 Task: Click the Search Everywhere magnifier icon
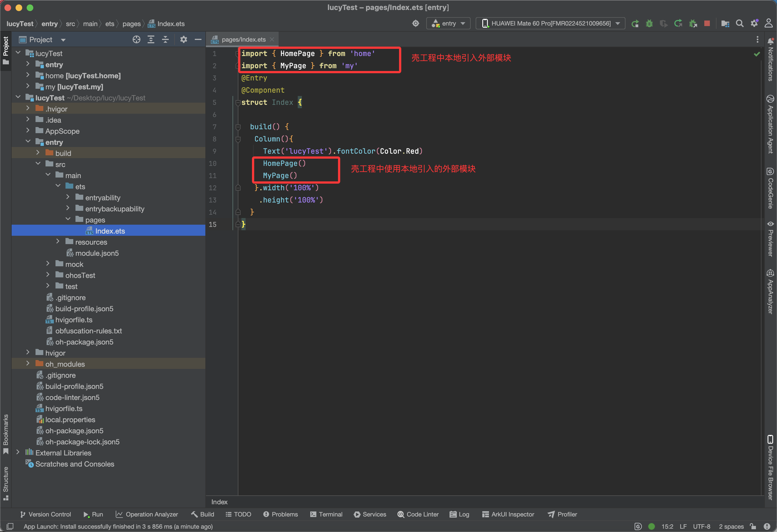[x=740, y=23]
